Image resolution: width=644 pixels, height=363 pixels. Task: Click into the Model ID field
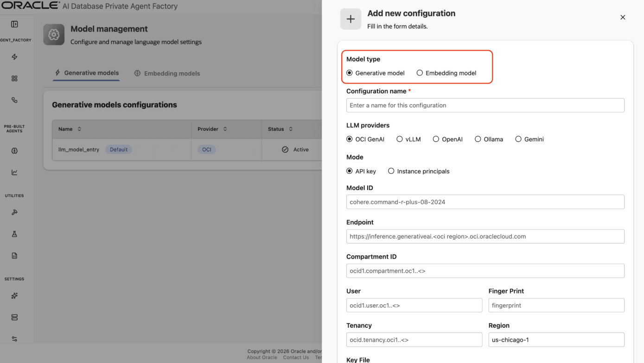485,202
